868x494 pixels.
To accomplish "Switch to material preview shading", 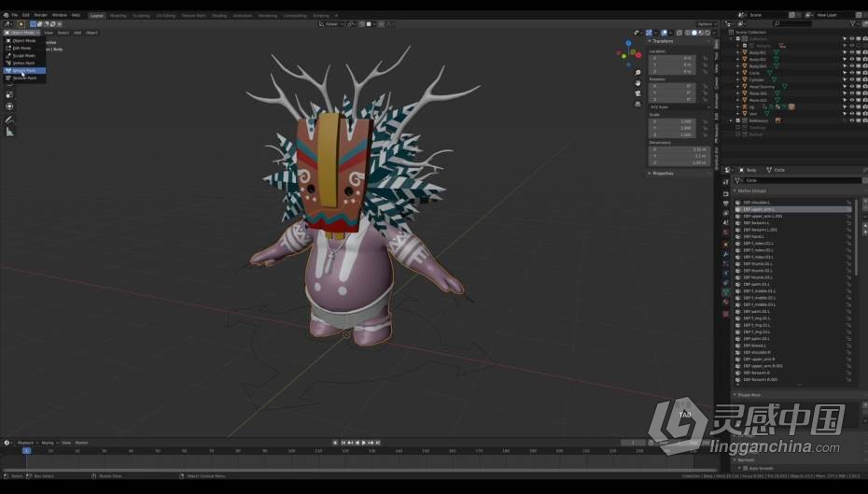I will 701,33.
